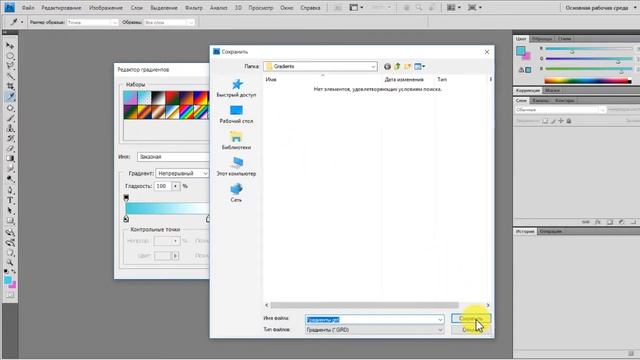Open the Размер образца dropdown in options bar
The image size is (640, 360).
point(92,22)
